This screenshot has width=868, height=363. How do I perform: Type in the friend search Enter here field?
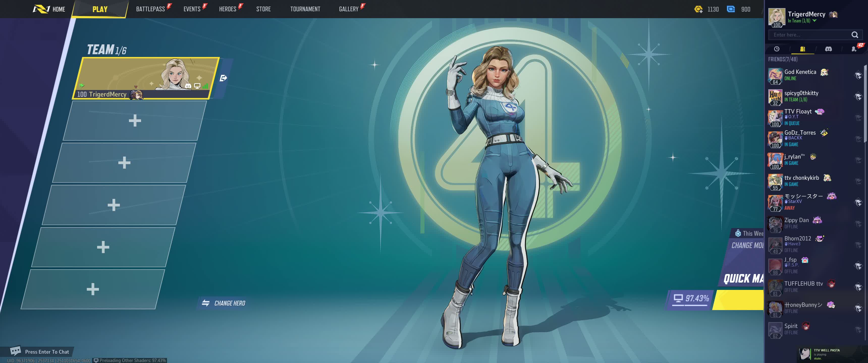809,35
